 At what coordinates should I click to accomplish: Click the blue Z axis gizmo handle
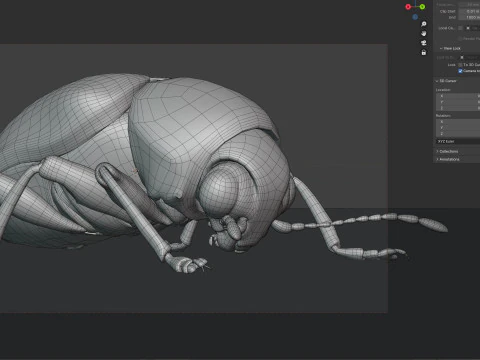tap(415, 17)
